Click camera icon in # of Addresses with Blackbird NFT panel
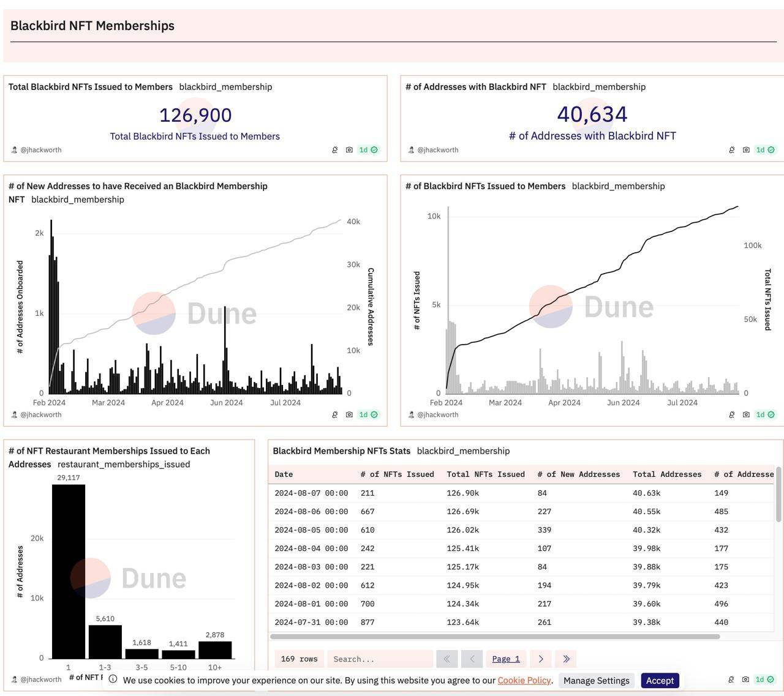This screenshot has width=784, height=696. click(x=746, y=149)
